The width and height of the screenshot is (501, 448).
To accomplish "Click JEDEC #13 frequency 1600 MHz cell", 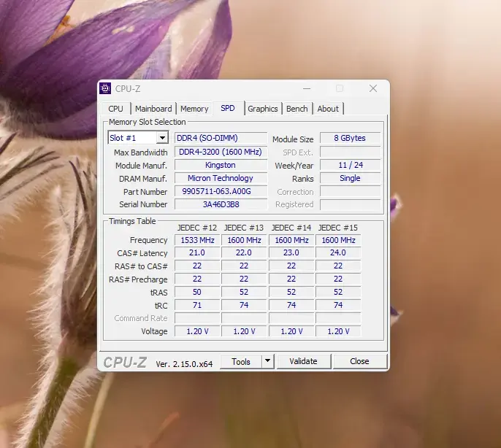I will (x=244, y=240).
